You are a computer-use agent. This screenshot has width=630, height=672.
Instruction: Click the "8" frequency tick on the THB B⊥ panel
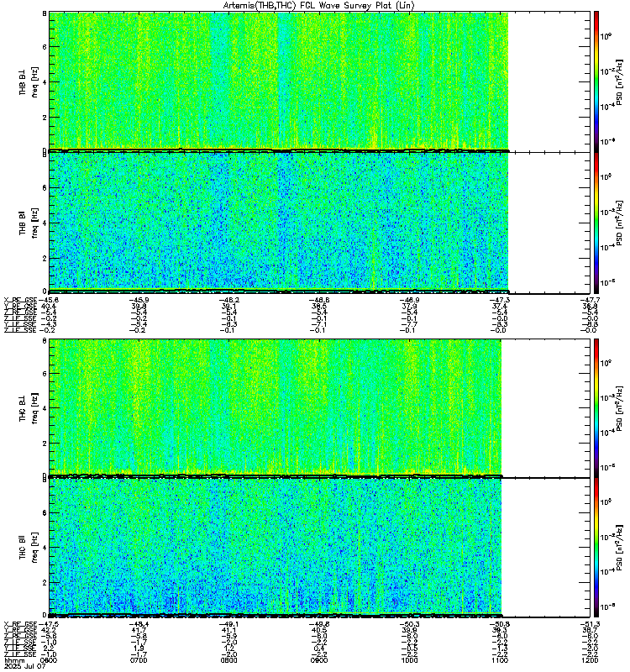(x=45, y=13)
